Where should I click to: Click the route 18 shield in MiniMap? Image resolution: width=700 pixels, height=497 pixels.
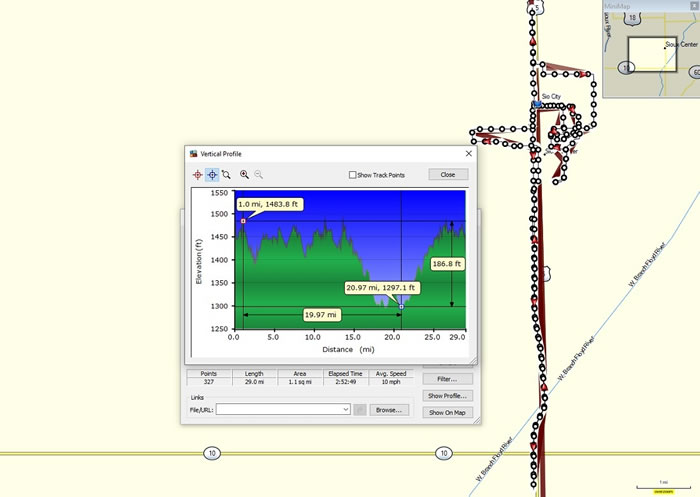coord(632,18)
